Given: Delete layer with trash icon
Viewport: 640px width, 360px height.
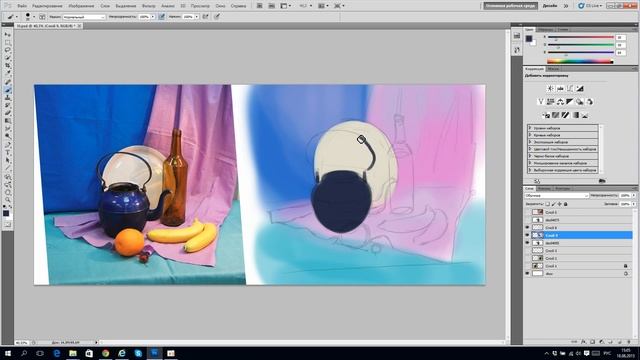Looking at the screenshot, I should point(629,342).
